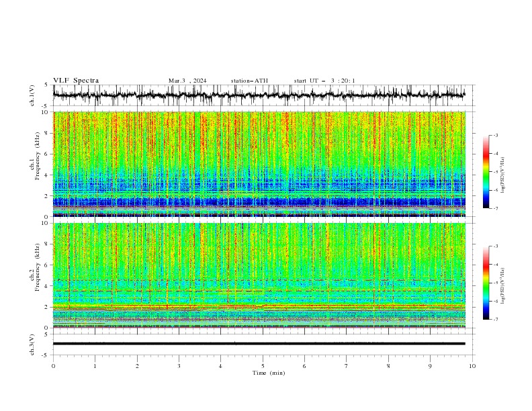Screen dimensions: 532x411
Task: Click the "10" kHz tick of ch.2 spectrogram
Action: click(45, 223)
